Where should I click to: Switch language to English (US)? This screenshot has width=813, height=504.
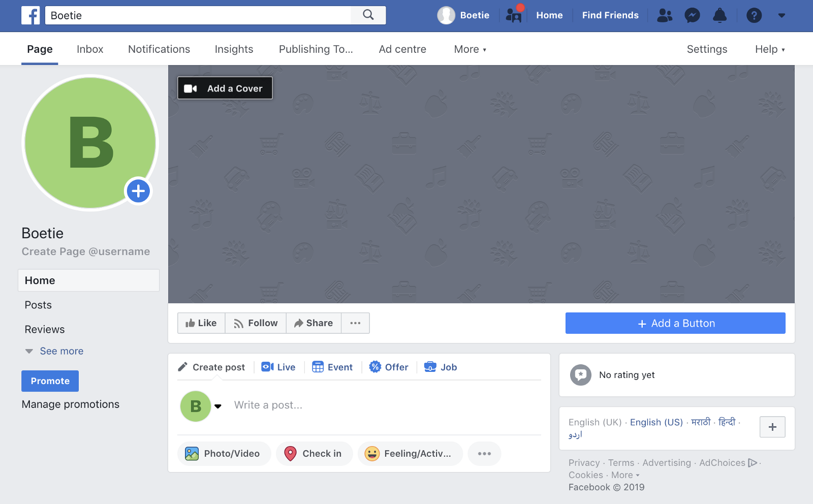pyautogui.click(x=656, y=422)
